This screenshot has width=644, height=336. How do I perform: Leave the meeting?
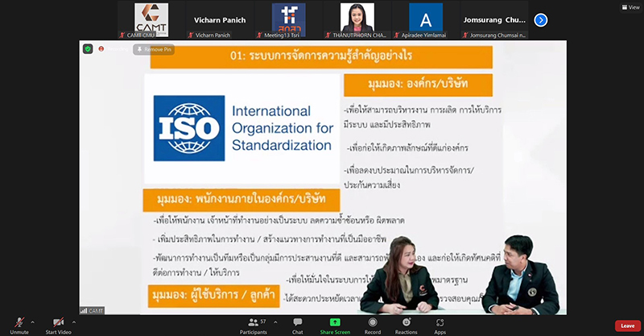[628, 326]
